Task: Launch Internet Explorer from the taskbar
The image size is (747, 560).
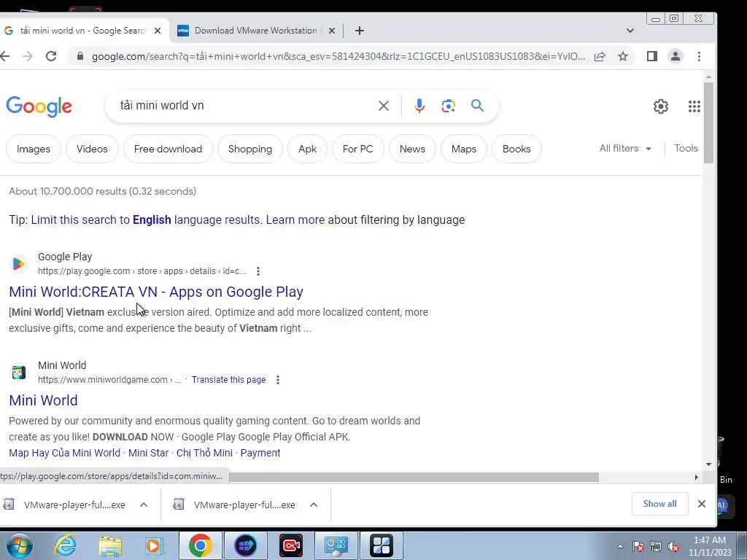Action: (x=65, y=545)
